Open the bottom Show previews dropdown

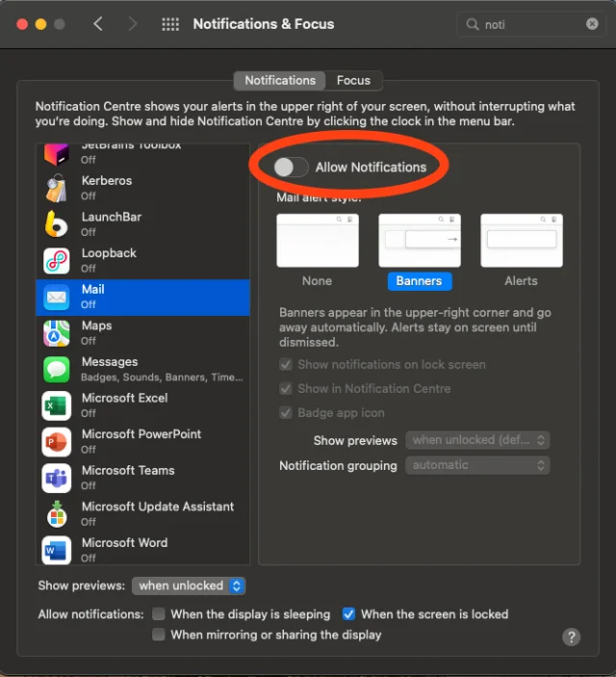coord(189,586)
